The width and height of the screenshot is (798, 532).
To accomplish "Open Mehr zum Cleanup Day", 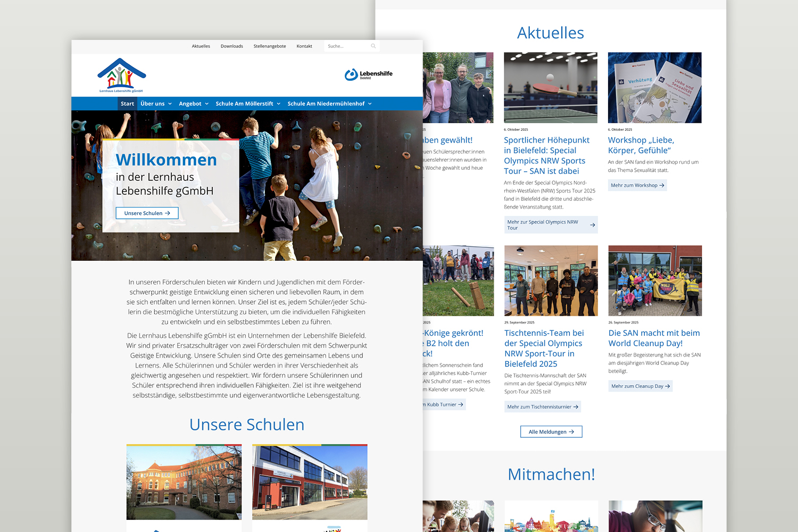I will tap(641, 386).
